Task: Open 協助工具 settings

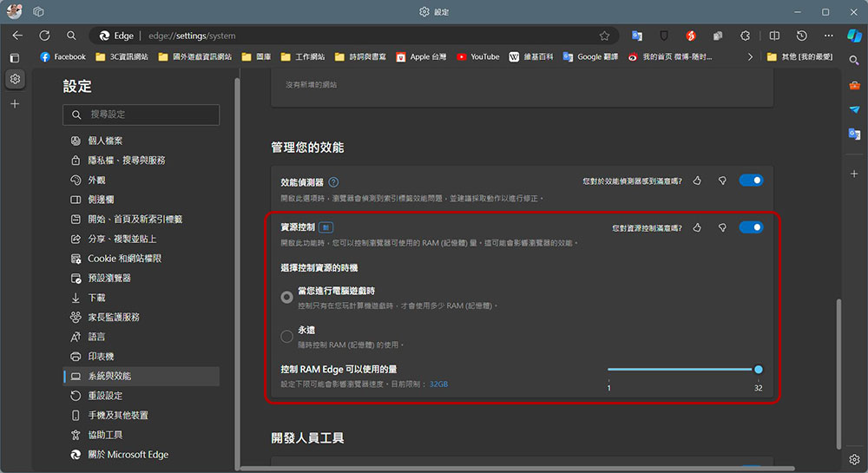Action: tap(141, 435)
